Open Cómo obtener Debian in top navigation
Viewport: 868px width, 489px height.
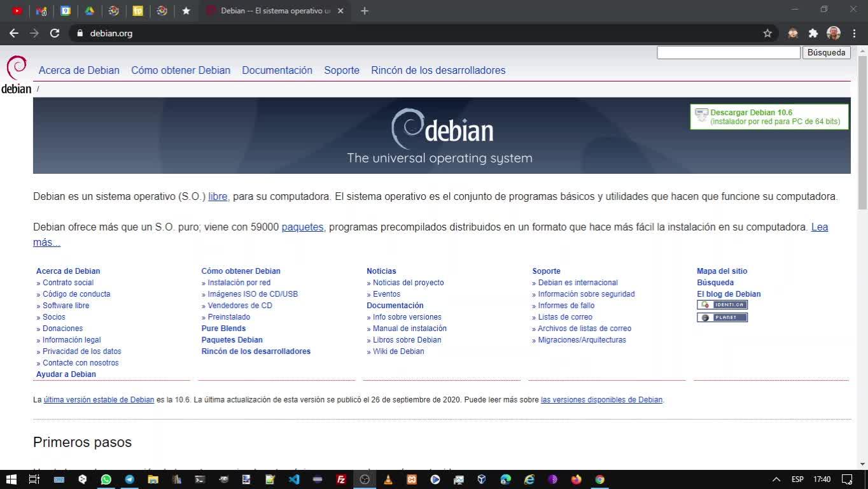pos(181,70)
